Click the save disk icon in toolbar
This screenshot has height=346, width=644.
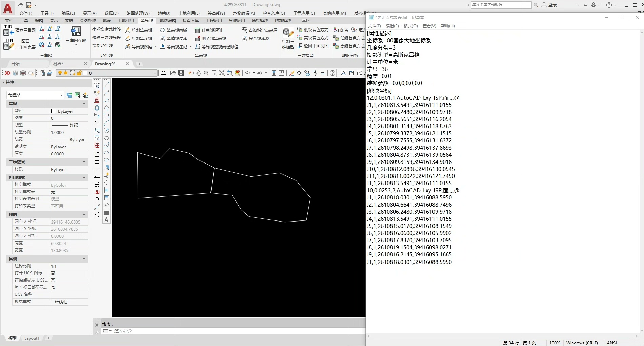point(181,73)
